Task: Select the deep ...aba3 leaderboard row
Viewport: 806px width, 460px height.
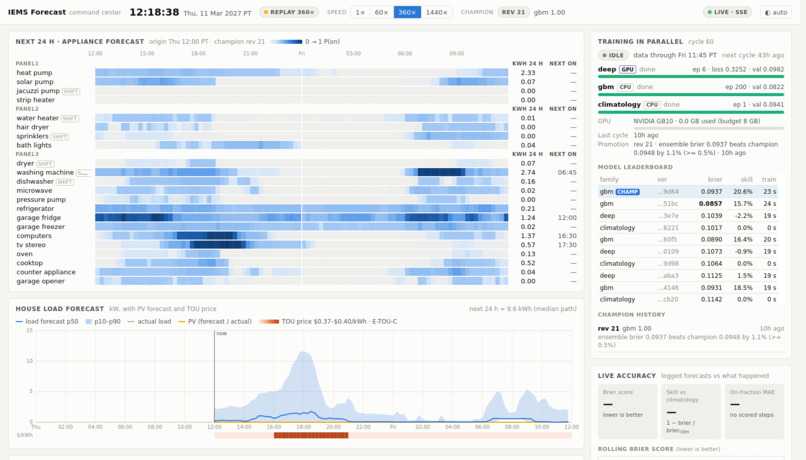Action: [688, 275]
